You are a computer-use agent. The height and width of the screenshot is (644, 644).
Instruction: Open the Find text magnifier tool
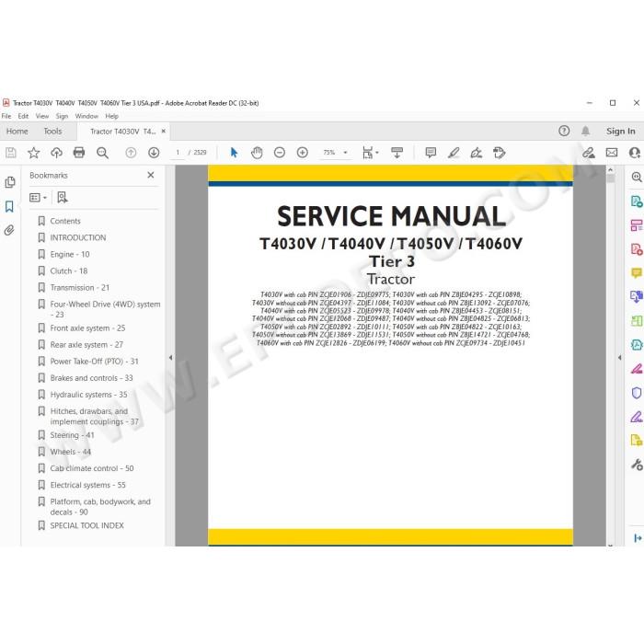102,153
